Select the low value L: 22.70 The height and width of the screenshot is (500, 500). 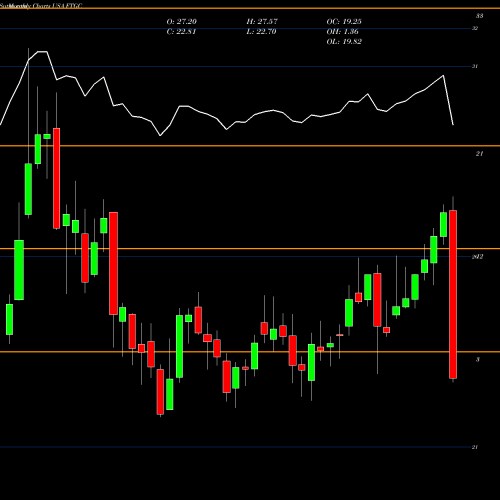(x=261, y=32)
